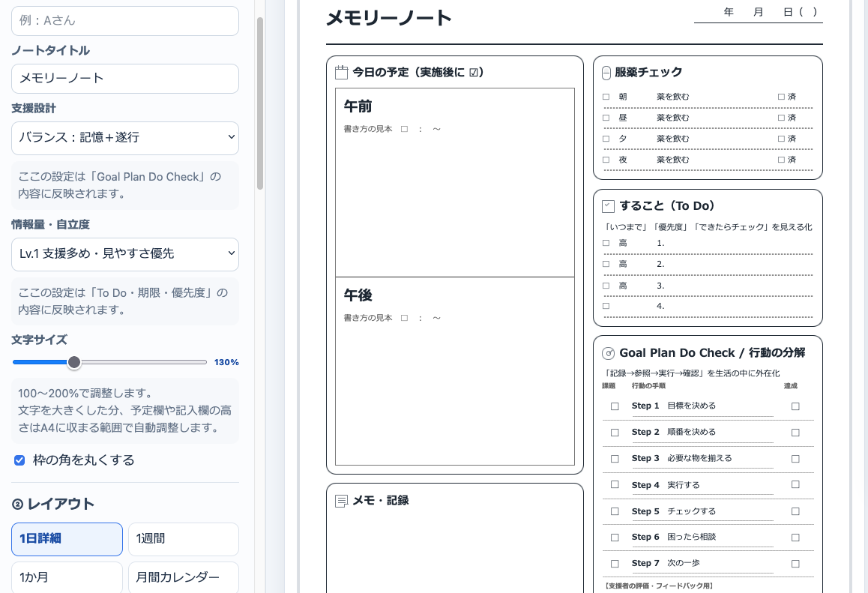Tick the 済 box in the 夜 row
The width and height of the screenshot is (868, 593).
click(x=781, y=160)
